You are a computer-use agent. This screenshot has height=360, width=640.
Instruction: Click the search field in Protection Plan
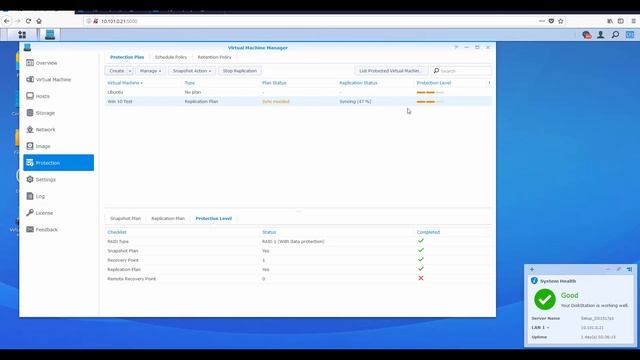tap(461, 71)
